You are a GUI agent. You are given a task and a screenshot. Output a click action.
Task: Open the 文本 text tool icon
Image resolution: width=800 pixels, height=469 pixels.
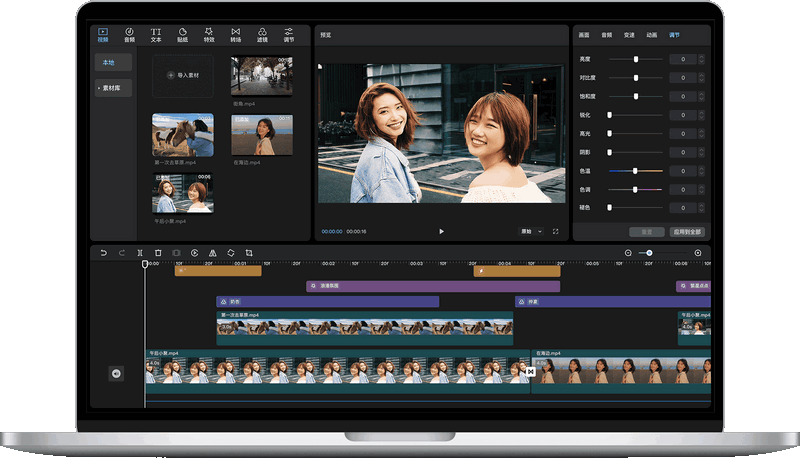[x=156, y=34]
